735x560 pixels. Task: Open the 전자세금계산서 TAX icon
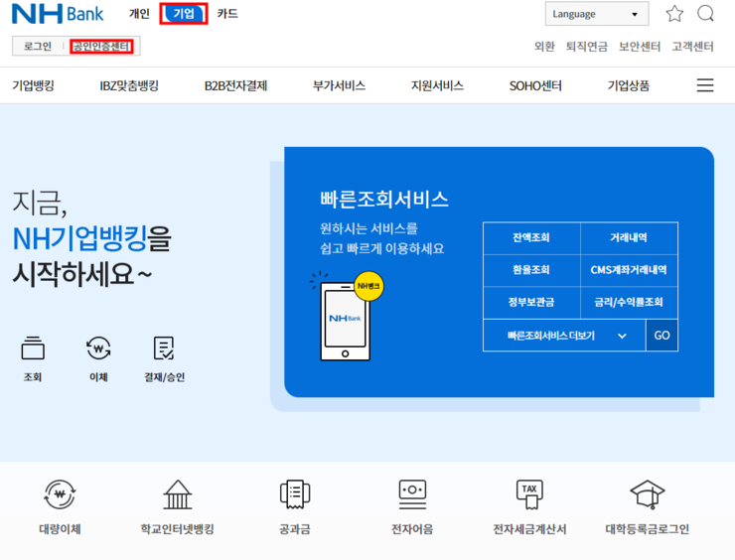(x=529, y=494)
